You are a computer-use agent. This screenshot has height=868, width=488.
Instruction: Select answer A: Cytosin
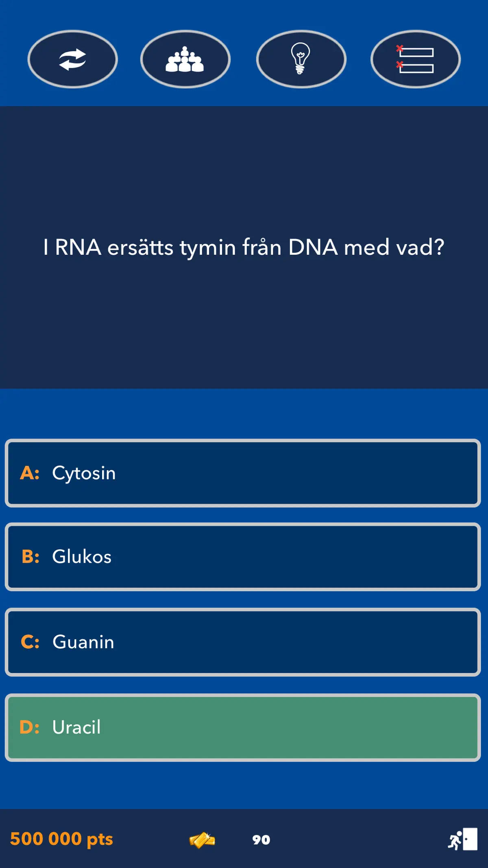(x=243, y=473)
